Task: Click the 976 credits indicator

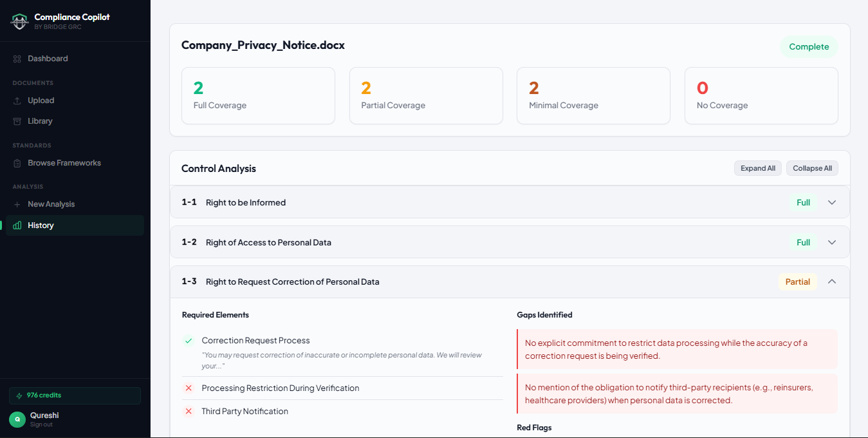Action: tap(74, 395)
